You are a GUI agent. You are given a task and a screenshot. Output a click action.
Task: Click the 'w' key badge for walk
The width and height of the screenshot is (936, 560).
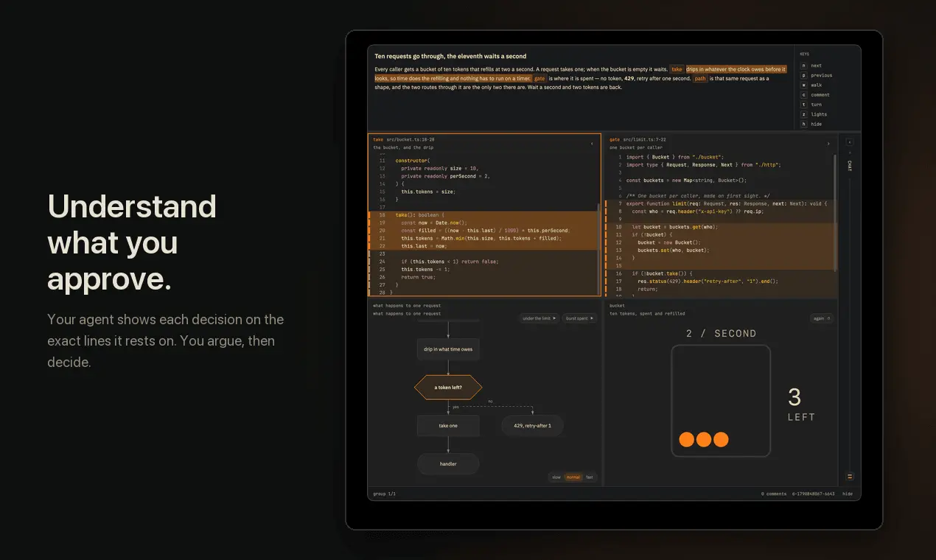[804, 85]
